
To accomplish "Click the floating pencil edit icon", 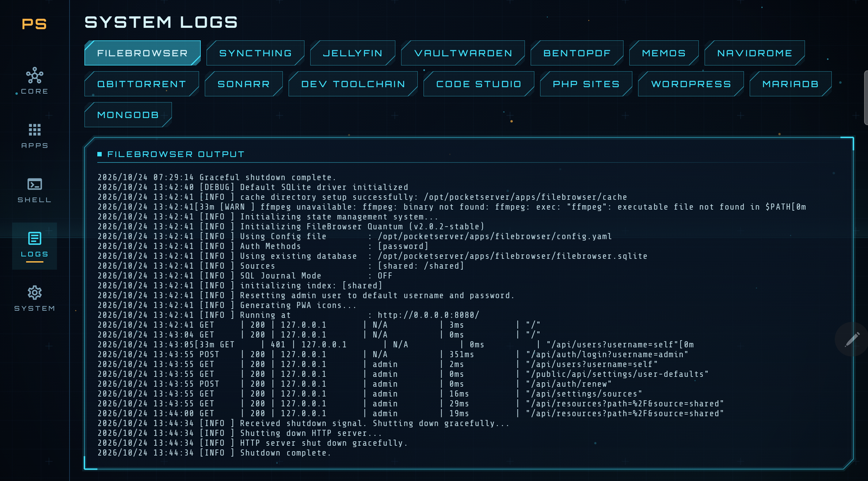I will point(852,339).
